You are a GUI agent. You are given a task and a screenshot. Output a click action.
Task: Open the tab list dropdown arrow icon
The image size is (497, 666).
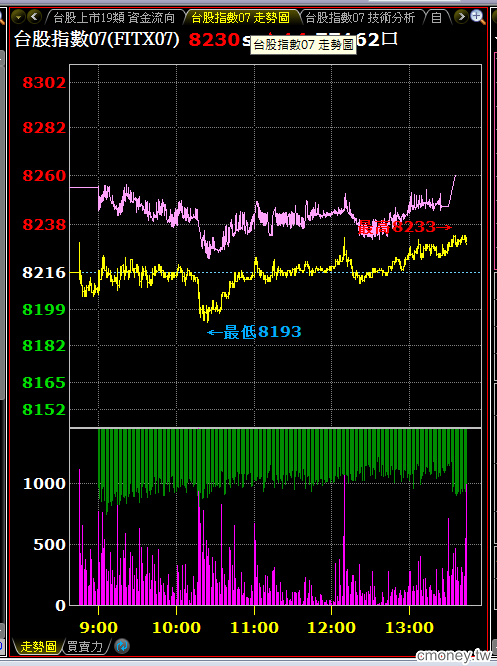18,17
